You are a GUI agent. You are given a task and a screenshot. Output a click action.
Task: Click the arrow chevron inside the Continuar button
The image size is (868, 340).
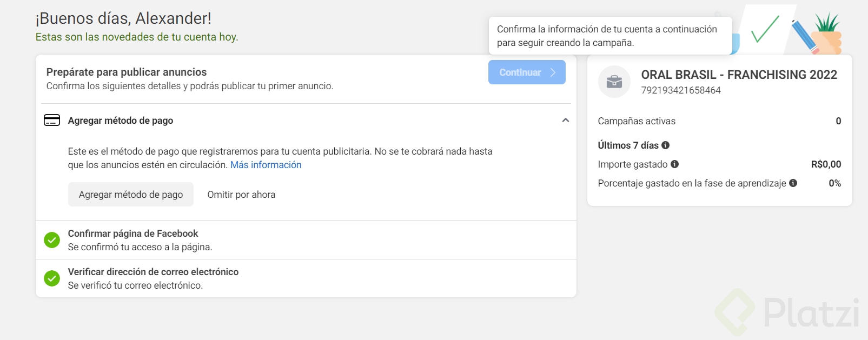[x=553, y=72]
